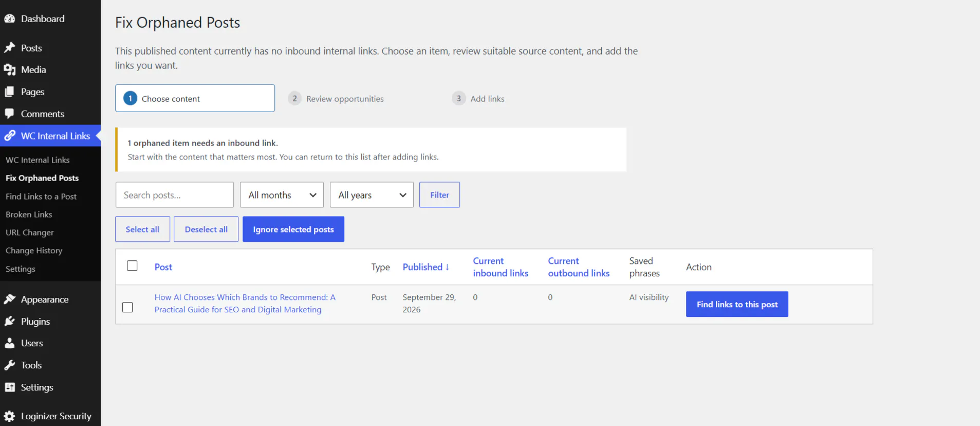Click the Media icon in sidebar

pyautogui.click(x=10, y=70)
